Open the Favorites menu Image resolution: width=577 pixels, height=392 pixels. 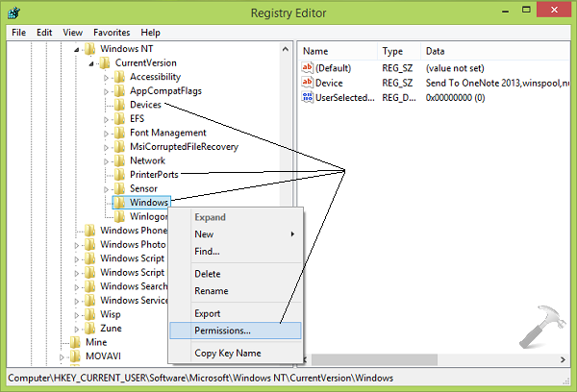(112, 32)
